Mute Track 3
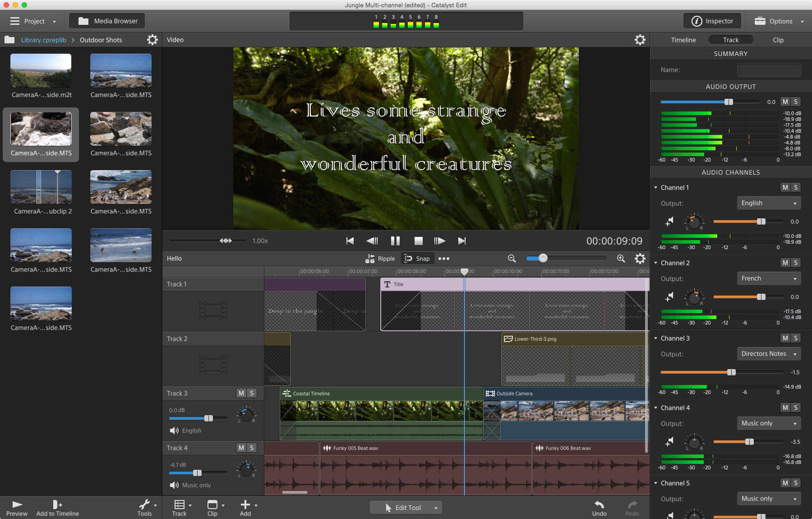812x519 pixels. coord(241,393)
